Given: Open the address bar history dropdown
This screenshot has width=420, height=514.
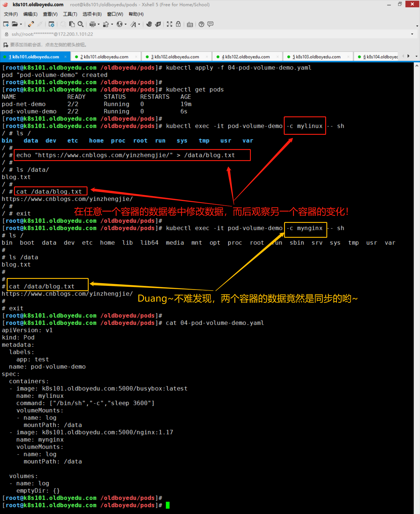Looking at the screenshot, I should pyautogui.click(x=412, y=34).
